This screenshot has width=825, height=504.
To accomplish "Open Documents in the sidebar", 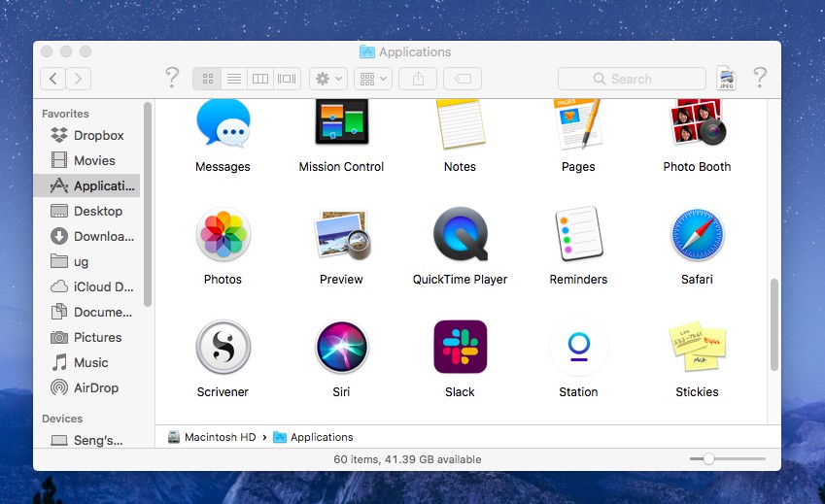I will pos(87,312).
